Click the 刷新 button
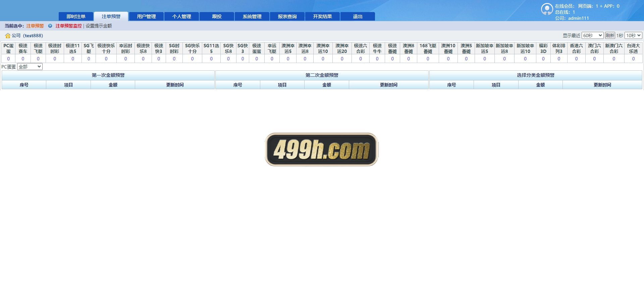 click(x=610, y=36)
